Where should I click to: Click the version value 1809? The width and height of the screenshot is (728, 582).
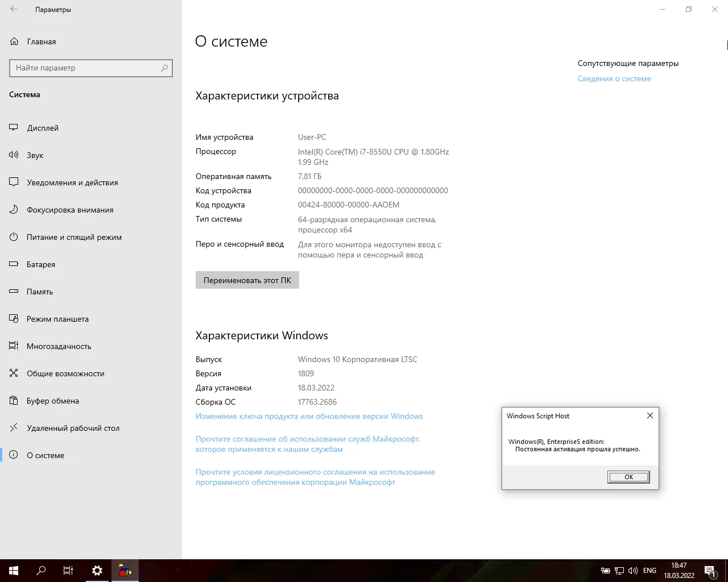pyautogui.click(x=306, y=373)
